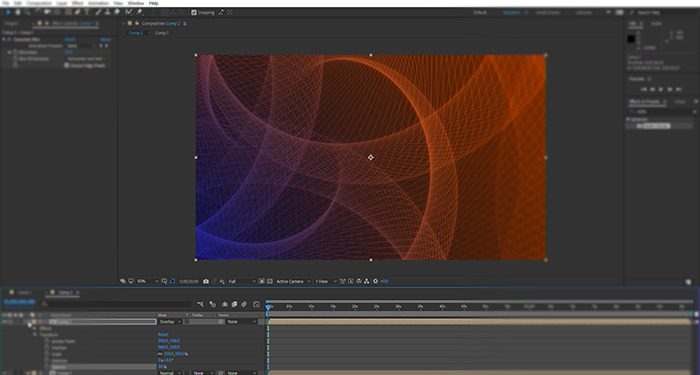Switch to the Project panel tab
This screenshot has height=375, width=700.
click(11, 23)
